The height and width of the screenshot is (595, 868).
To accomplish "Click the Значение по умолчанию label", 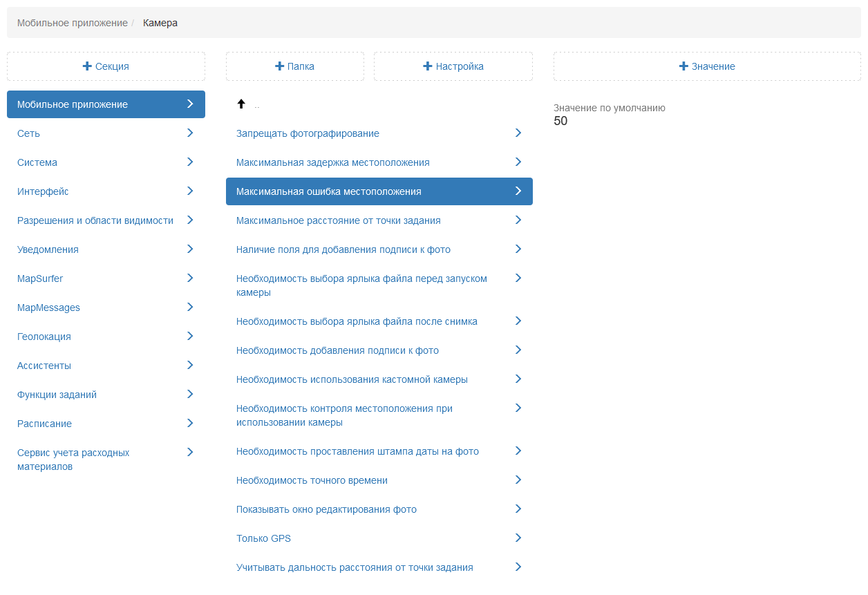I will pos(610,108).
